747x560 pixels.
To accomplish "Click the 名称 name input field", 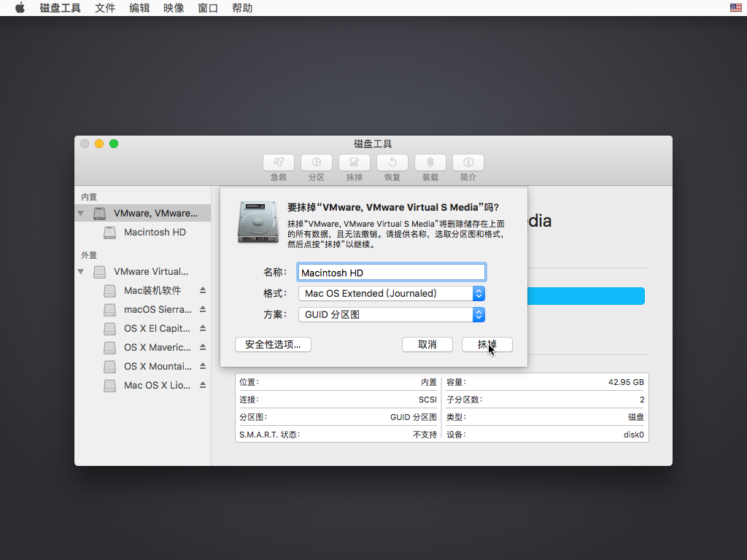I will 392,273.
